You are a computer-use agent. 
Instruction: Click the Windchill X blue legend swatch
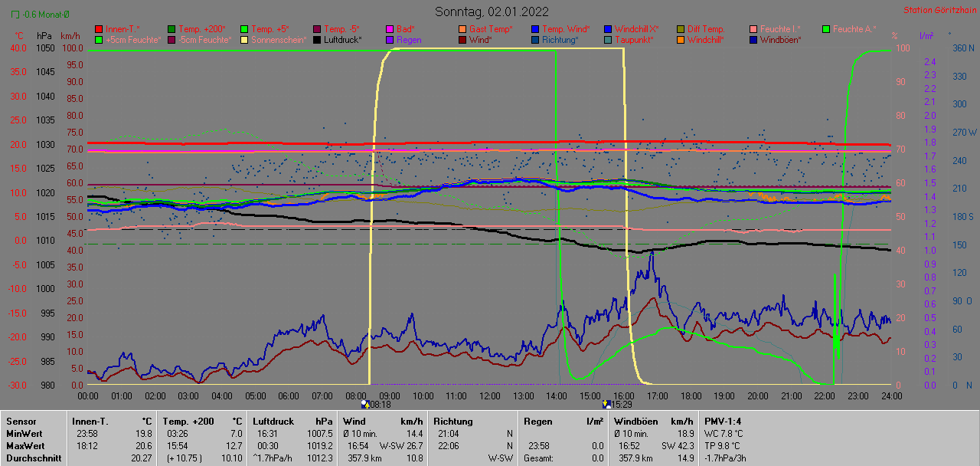608,28
